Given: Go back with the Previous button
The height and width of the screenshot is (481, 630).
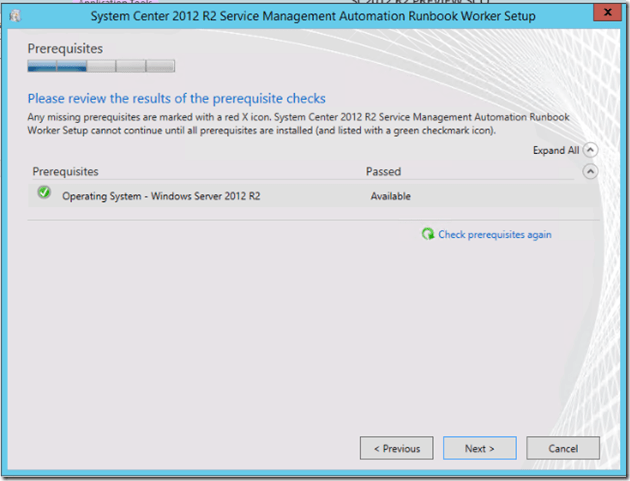Looking at the screenshot, I should [x=396, y=448].
